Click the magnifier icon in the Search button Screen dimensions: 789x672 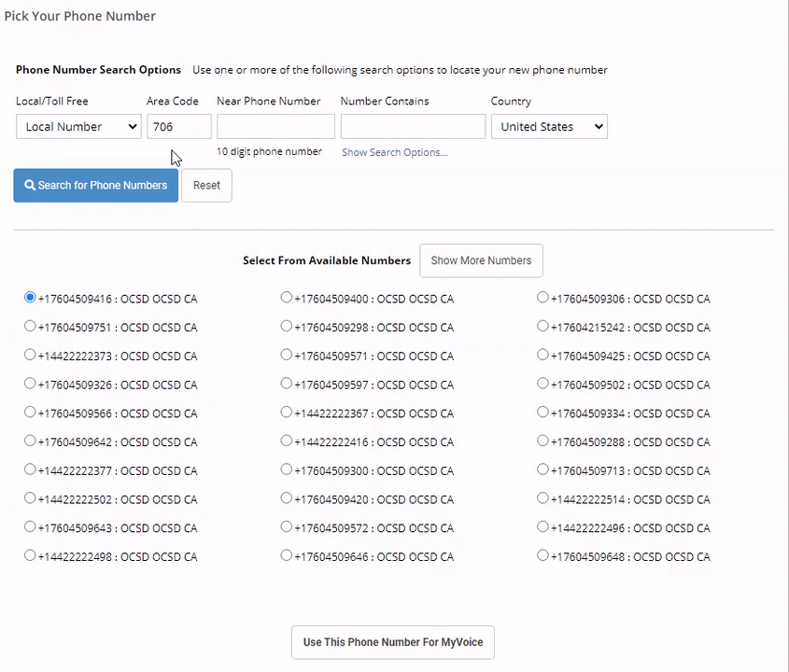[x=30, y=186]
